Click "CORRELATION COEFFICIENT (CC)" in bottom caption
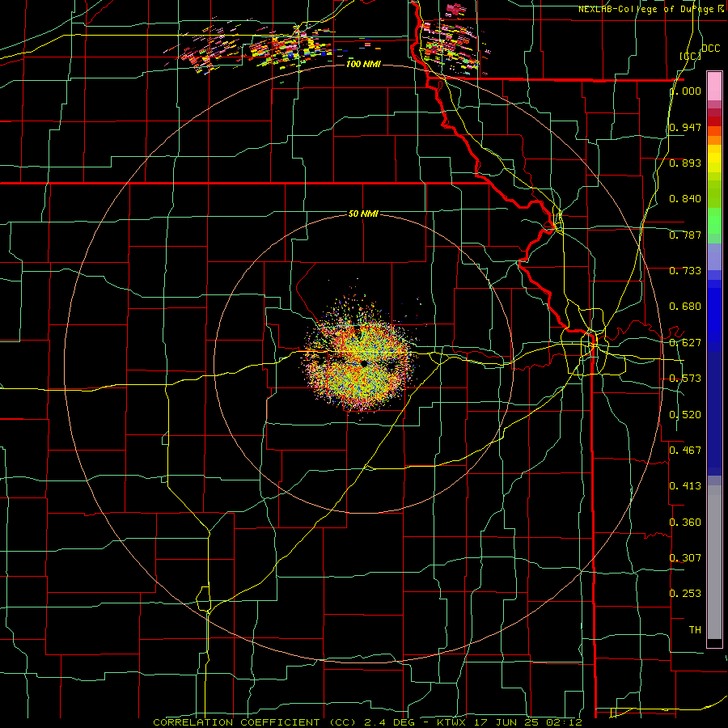The width and height of the screenshot is (728, 728). pyautogui.click(x=254, y=722)
